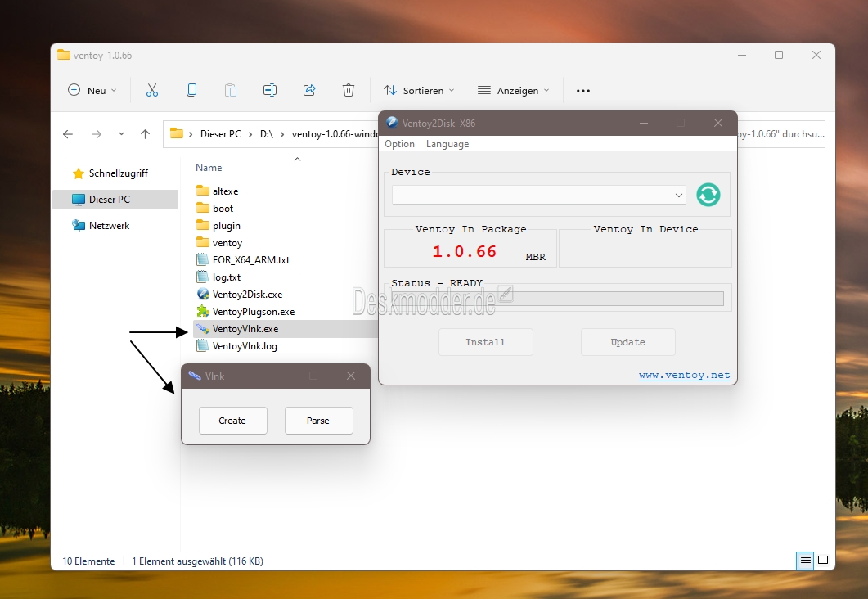This screenshot has height=599, width=868.
Task: Switch Explorer to details view
Action: tap(806, 561)
